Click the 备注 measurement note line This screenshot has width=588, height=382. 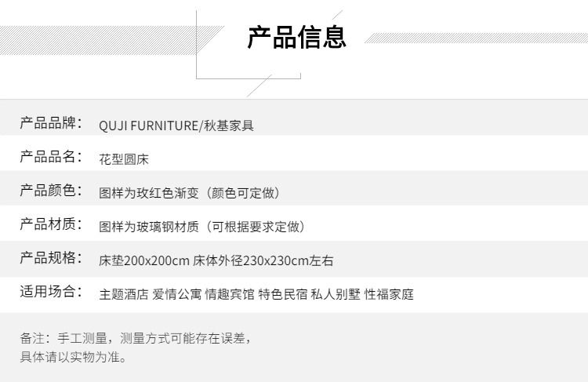click(x=136, y=339)
